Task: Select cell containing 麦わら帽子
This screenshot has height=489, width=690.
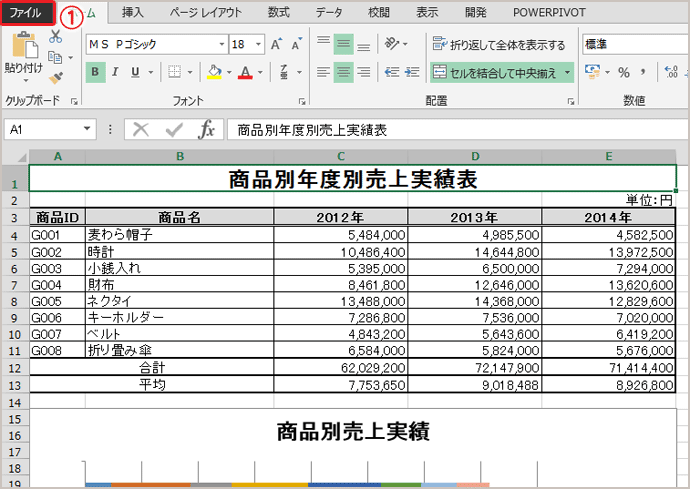Action: pyautogui.click(x=180, y=235)
